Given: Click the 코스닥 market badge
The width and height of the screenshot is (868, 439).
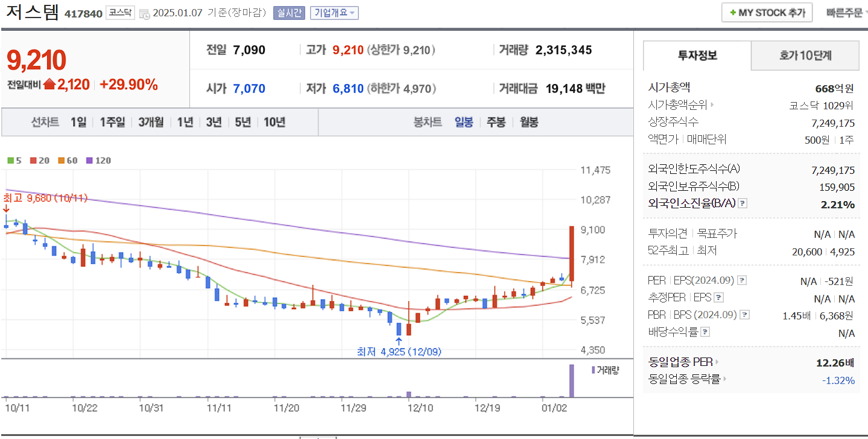Looking at the screenshot, I should (x=119, y=12).
